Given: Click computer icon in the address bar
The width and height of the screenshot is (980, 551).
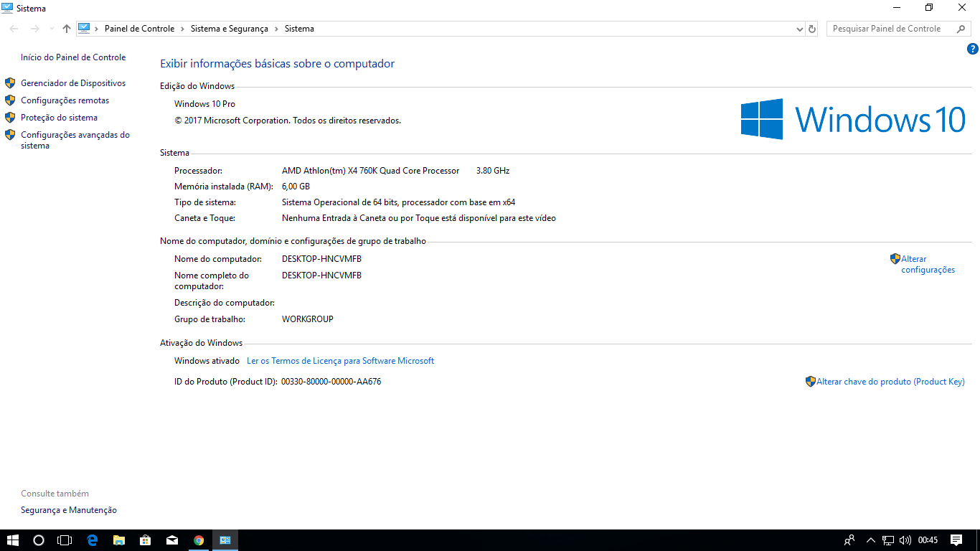Looking at the screenshot, I should pos(84,29).
